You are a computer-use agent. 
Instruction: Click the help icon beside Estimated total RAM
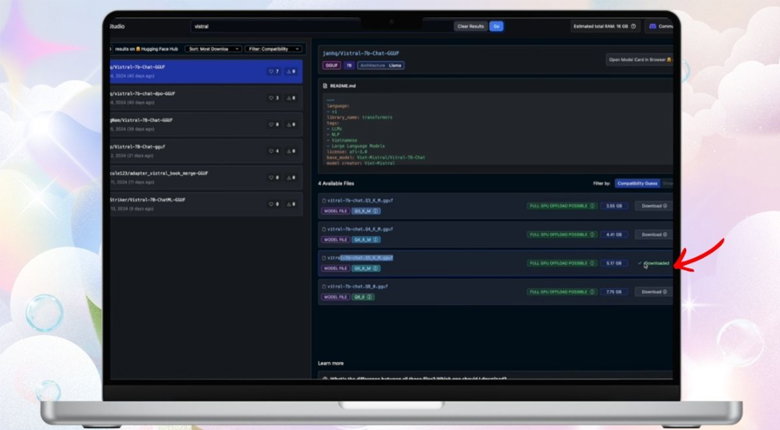[633, 26]
